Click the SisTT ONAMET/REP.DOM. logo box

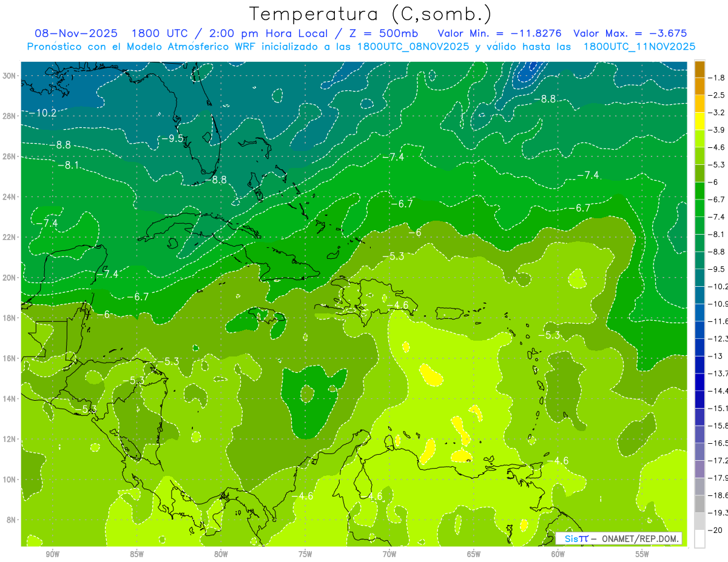618,538
